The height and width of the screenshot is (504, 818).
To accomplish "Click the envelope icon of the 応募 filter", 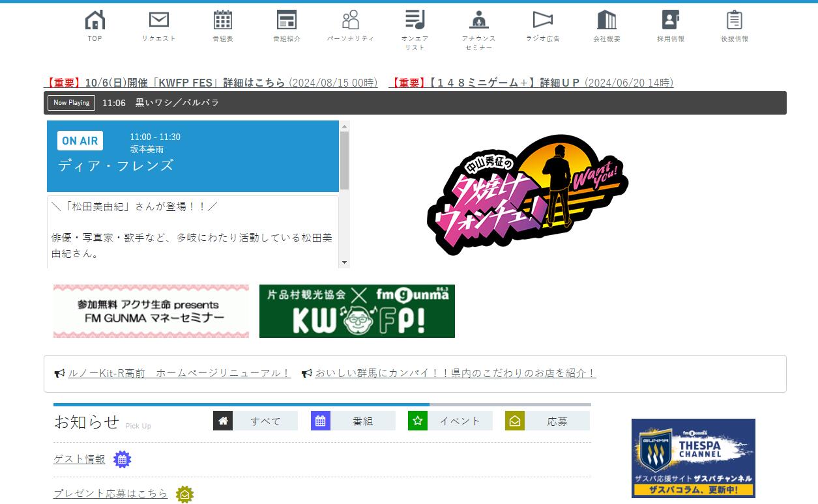I will tap(515, 421).
